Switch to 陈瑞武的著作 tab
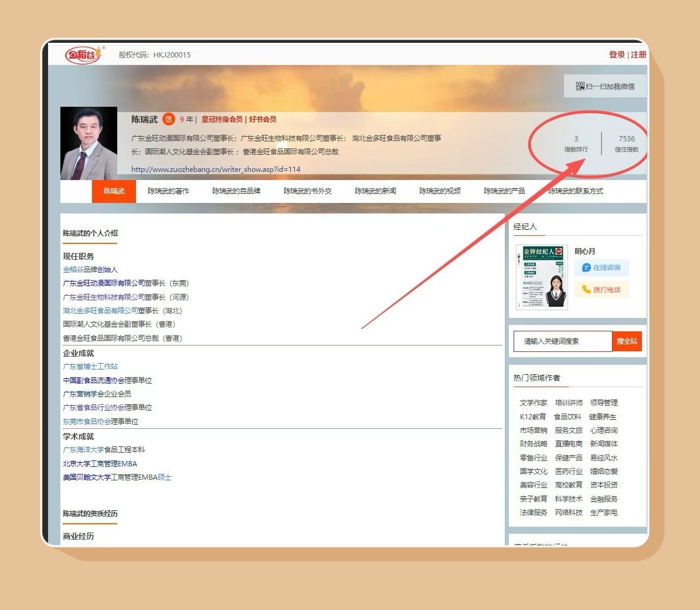 pyautogui.click(x=168, y=191)
